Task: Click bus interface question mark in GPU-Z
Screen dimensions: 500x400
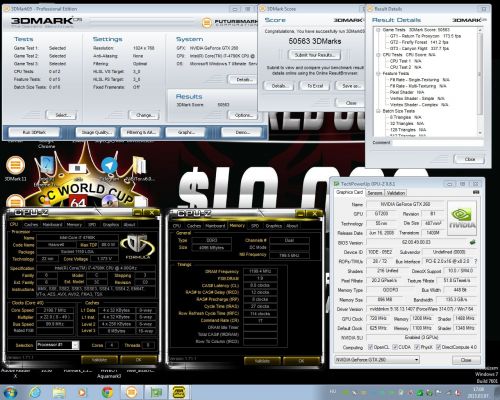Action: 475,261
